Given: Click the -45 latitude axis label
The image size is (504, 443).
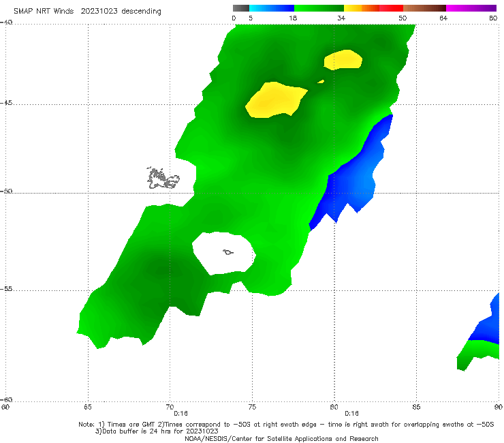Looking at the screenshot, I should tap(6, 103).
